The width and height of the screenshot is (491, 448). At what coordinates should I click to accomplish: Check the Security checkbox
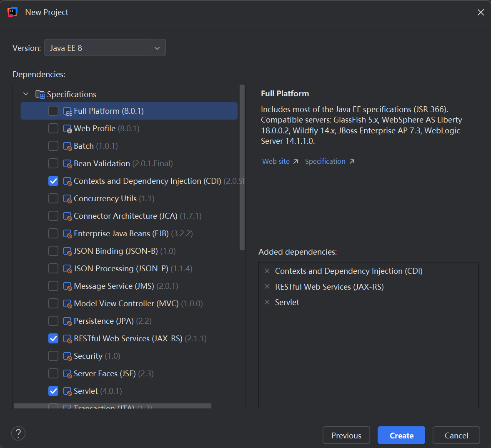[x=53, y=356]
